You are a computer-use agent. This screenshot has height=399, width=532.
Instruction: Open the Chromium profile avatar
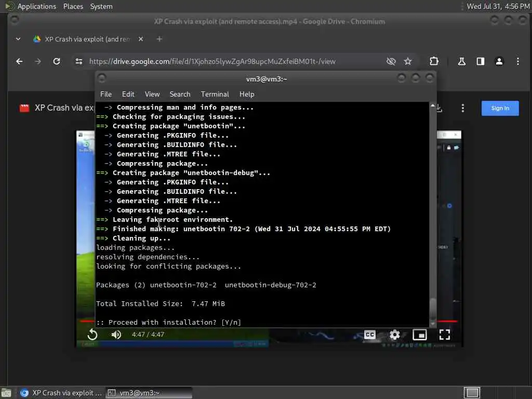499,61
